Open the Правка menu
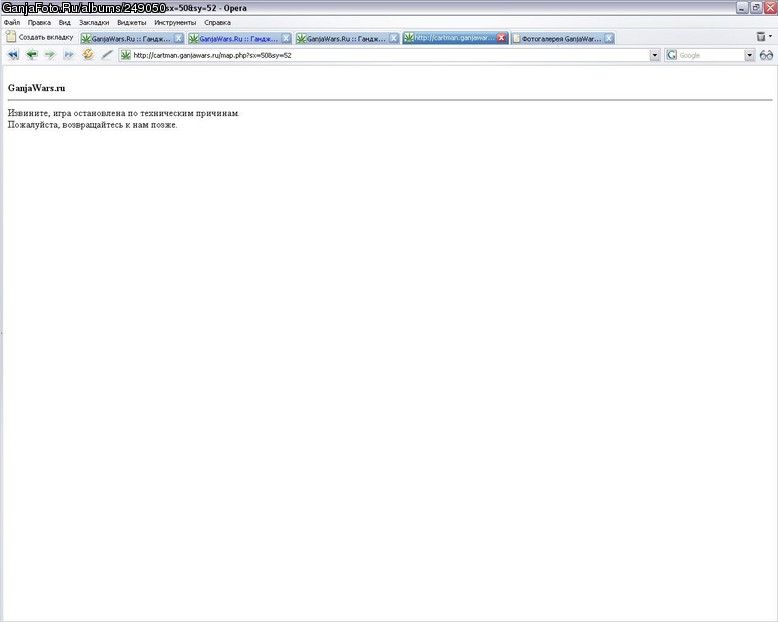This screenshot has height=622, width=778. coord(39,22)
